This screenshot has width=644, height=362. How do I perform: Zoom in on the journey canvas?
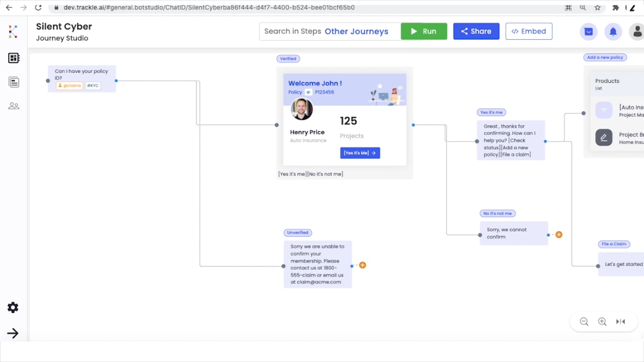pyautogui.click(x=602, y=322)
